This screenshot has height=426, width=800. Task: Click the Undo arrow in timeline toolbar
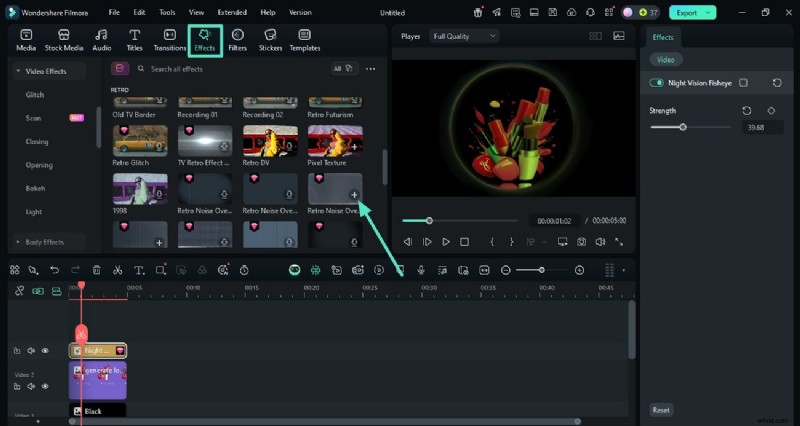(53, 270)
